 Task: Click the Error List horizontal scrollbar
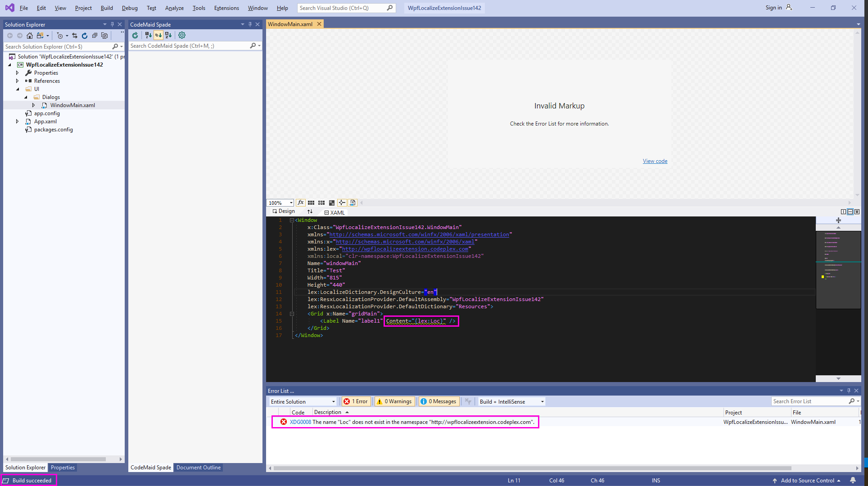pos(531,468)
